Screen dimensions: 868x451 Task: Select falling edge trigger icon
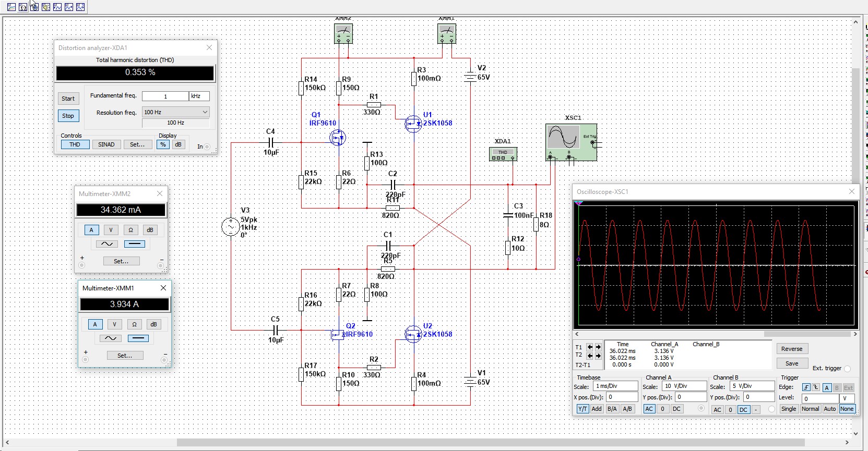815,387
